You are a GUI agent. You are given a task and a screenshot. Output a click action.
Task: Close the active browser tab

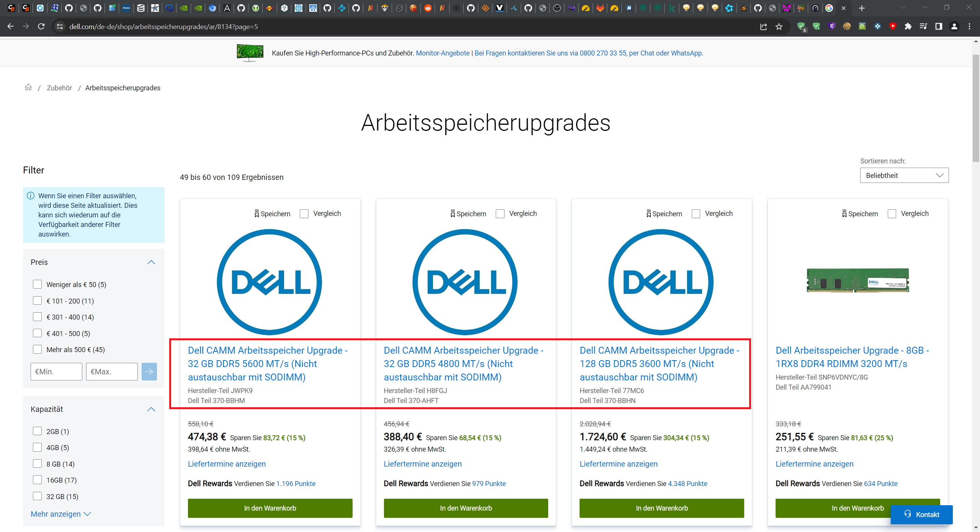pyautogui.click(x=843, y=8)
